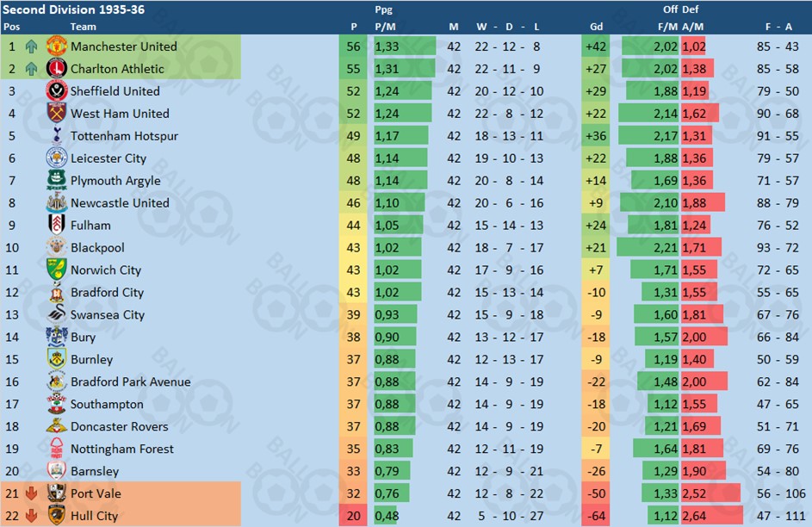812x527 pixels.
Task: Click the Second Division 1935-36 title
Action: (73, 9)
